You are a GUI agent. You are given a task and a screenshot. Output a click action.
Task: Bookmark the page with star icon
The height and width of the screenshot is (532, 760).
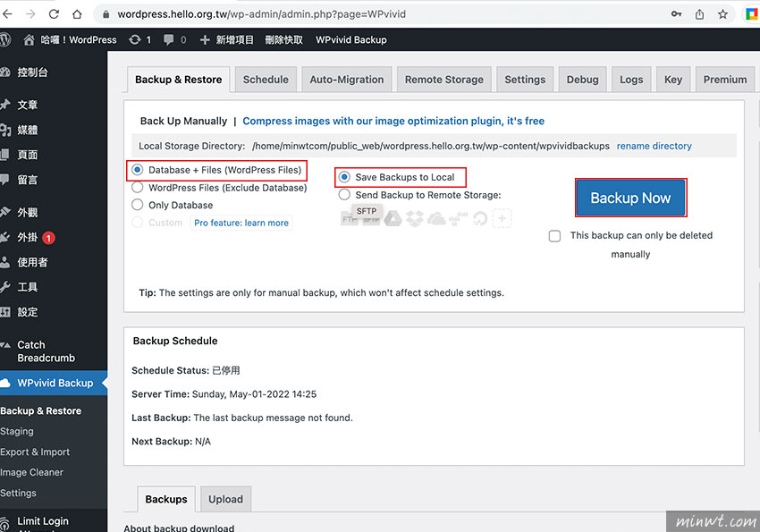(722, 14)
